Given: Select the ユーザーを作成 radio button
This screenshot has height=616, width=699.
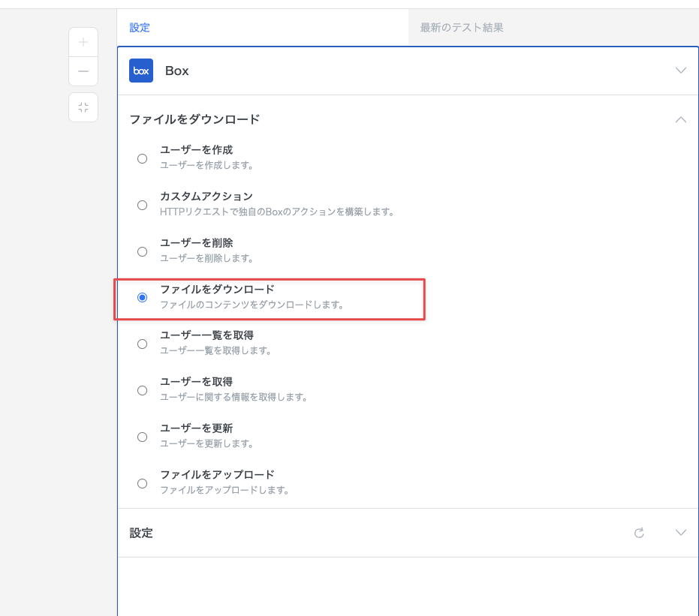Looking at the screenshot, I should tap(142, 158).
